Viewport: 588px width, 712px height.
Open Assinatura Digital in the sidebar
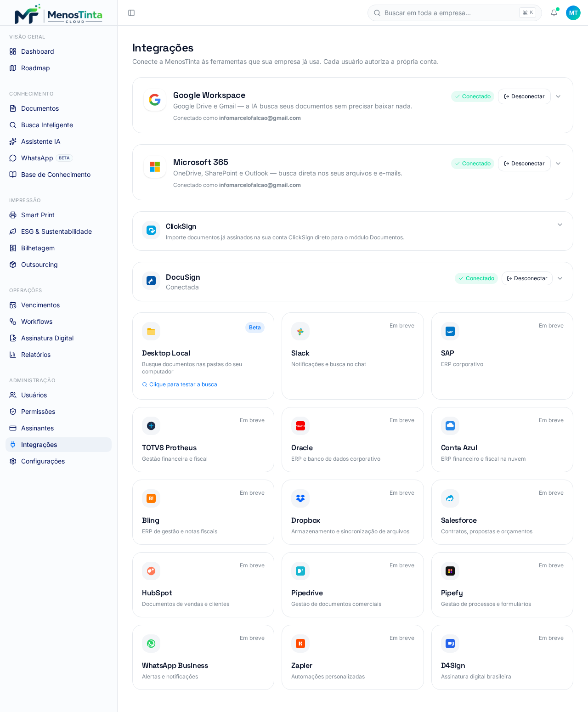[58, 338]
